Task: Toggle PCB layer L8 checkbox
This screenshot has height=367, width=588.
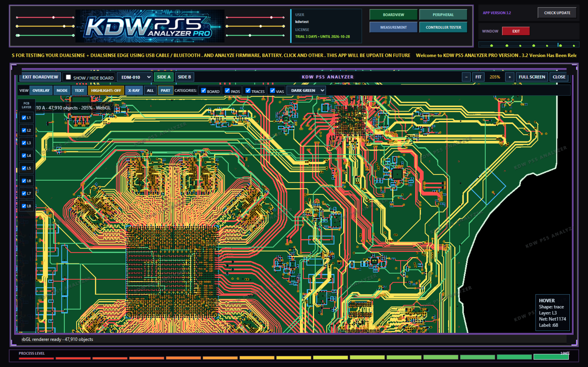Action: 24,206
